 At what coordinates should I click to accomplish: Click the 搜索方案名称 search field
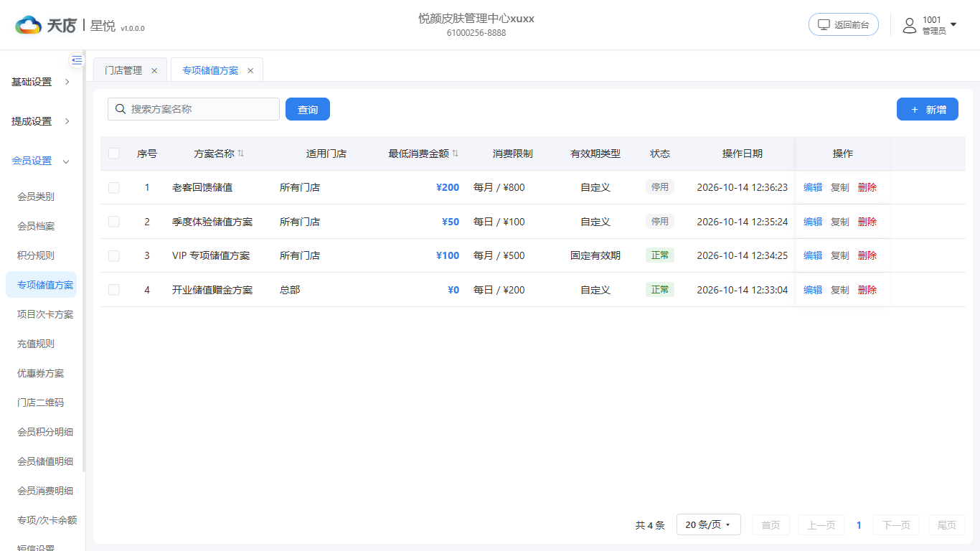(x=194, y=109)
